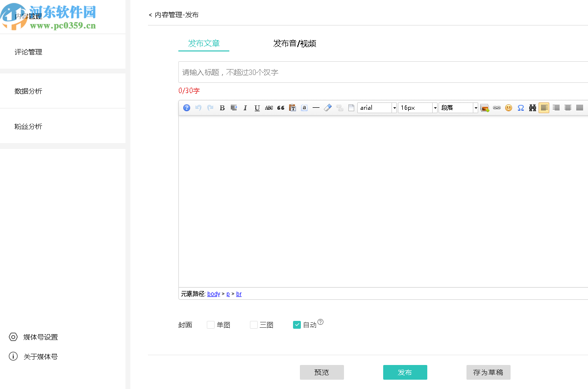Screen dimensions: 588x389
Task: Switch to the 发布音/视频 tab
Action: pos(294,43)
